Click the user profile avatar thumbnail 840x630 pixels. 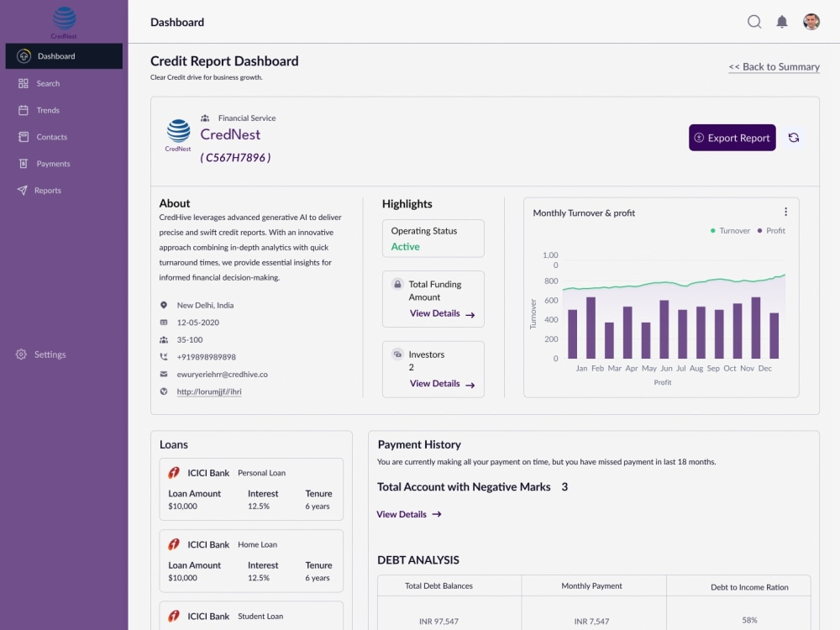click(811, 21)
